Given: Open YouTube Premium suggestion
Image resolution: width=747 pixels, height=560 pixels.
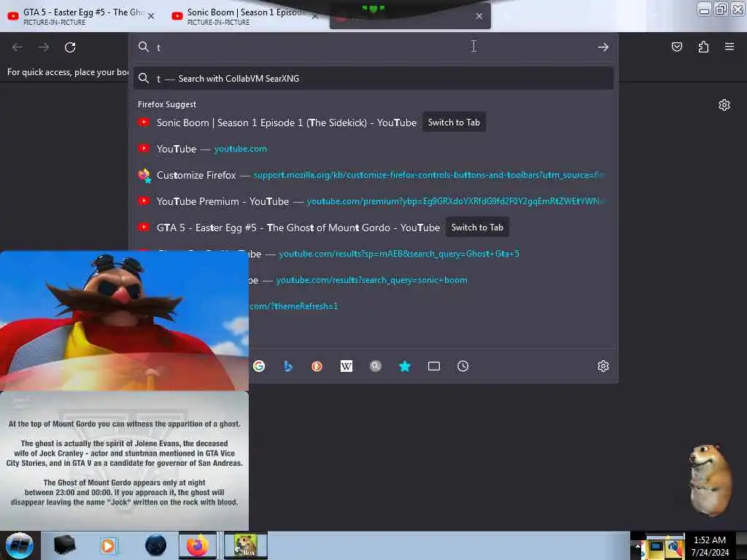Looking at the screenshot, I should (373, 201).
